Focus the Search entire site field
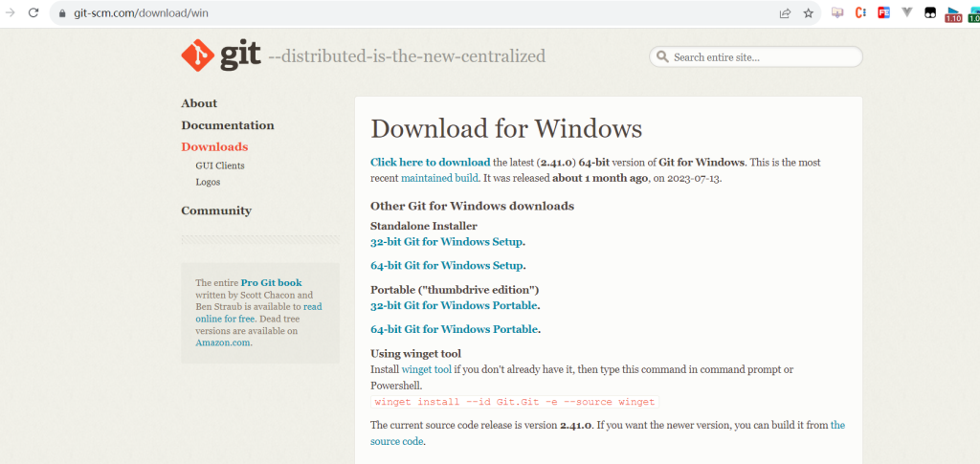The height and width of the screenshot is (464, 980). 756,56
